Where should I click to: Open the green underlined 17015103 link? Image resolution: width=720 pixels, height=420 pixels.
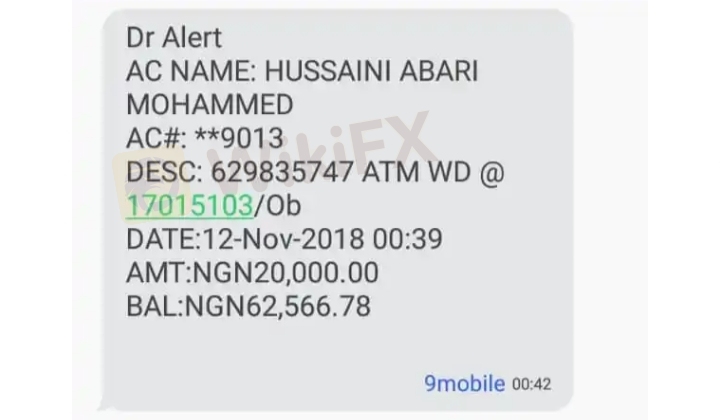coord(189,205)
